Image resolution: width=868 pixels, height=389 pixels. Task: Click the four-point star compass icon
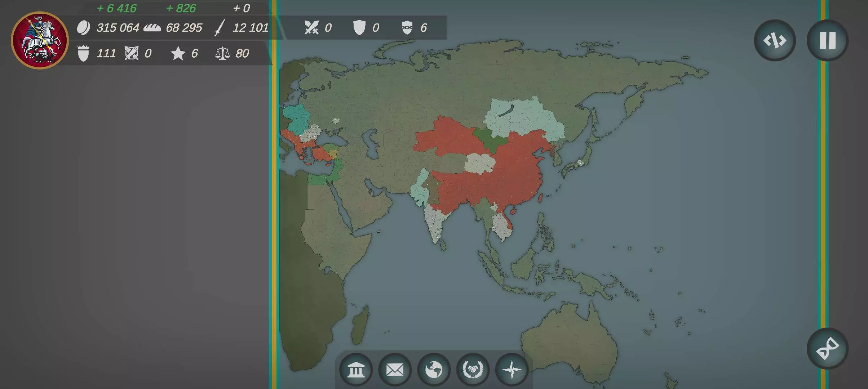[x=511, y=370]
